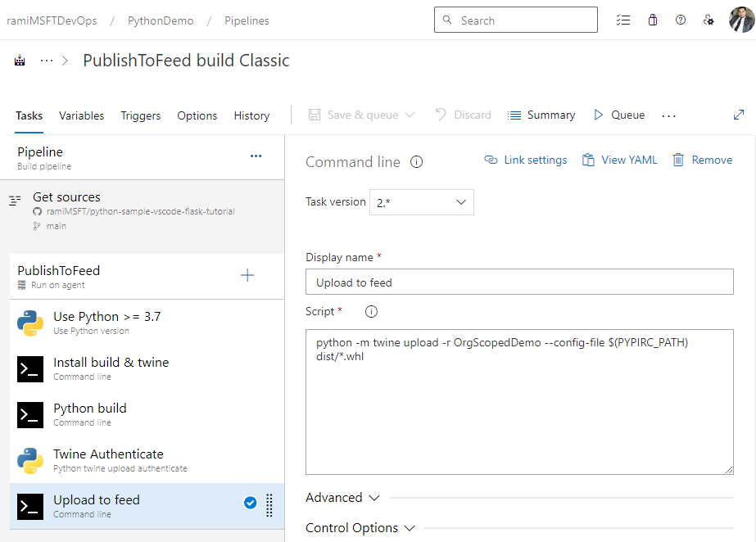756x542 pixels.
Task: Open user settings icon in header
Action: [709, 20]
